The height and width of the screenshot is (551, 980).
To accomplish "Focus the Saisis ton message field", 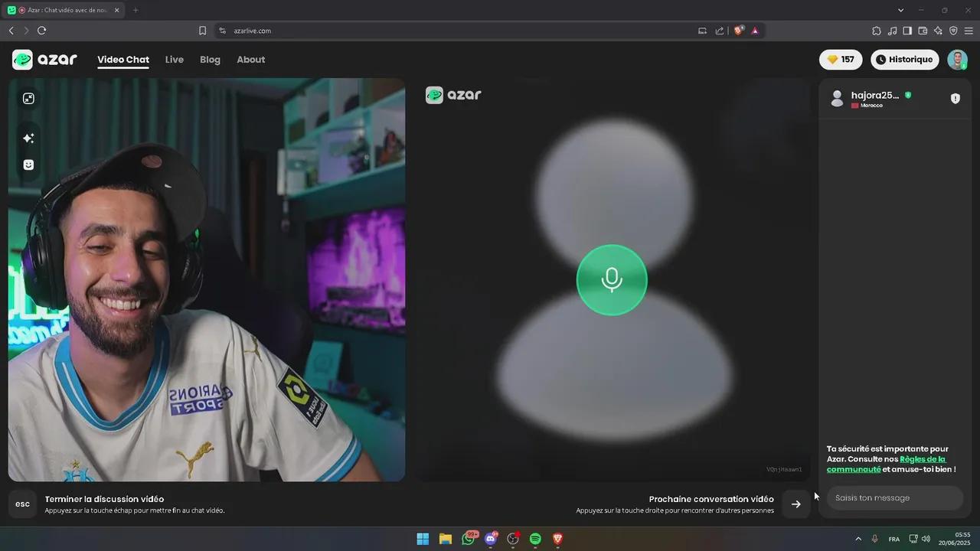I will pyautogui.click(x=894, y=498).
